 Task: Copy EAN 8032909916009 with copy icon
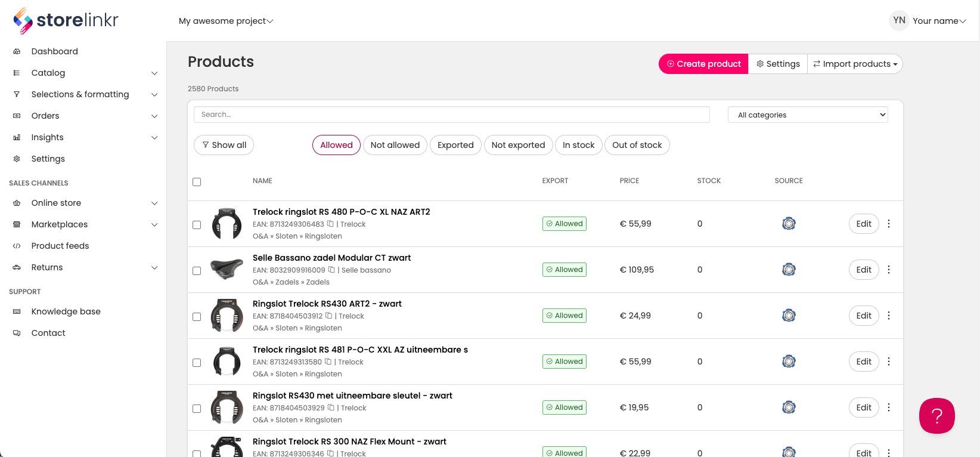click(331, 270)
